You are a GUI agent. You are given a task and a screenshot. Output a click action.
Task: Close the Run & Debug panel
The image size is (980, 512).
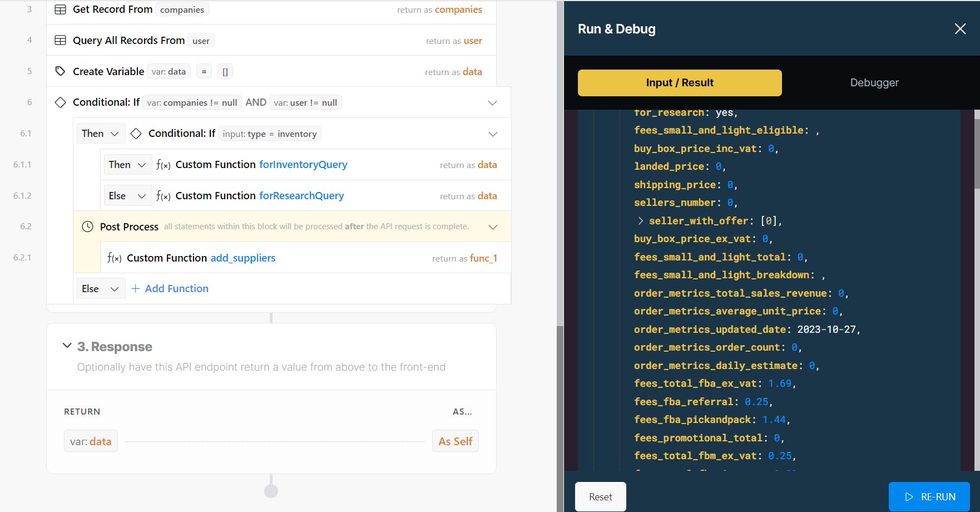960,29
